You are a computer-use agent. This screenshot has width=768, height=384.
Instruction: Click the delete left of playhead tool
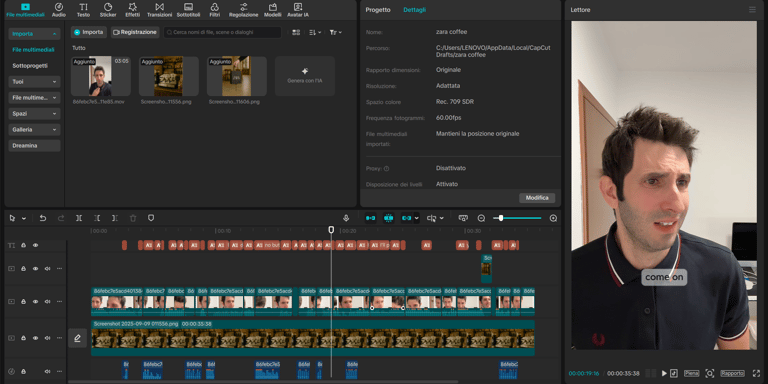point(97,218)
